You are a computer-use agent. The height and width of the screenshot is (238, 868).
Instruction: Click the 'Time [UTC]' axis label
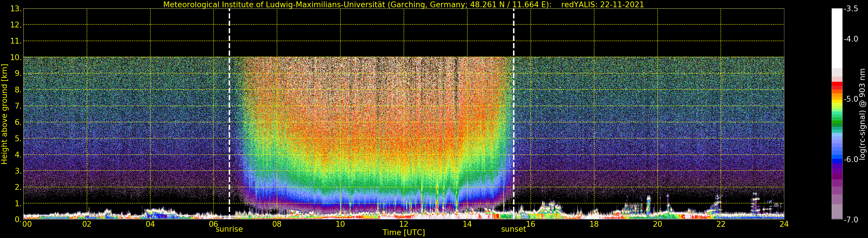coord(404,232)
